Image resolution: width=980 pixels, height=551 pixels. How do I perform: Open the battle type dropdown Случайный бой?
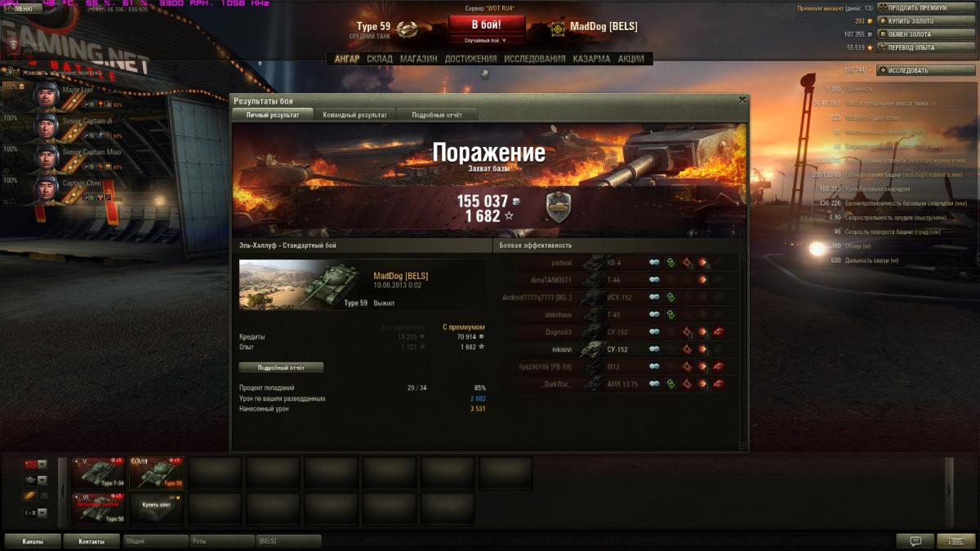[x=486, y=40]
